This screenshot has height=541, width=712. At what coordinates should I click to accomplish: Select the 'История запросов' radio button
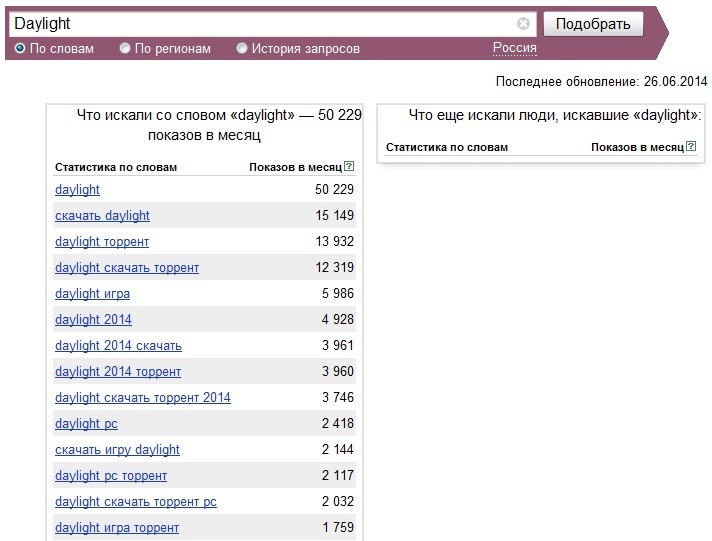click(242, 48)
